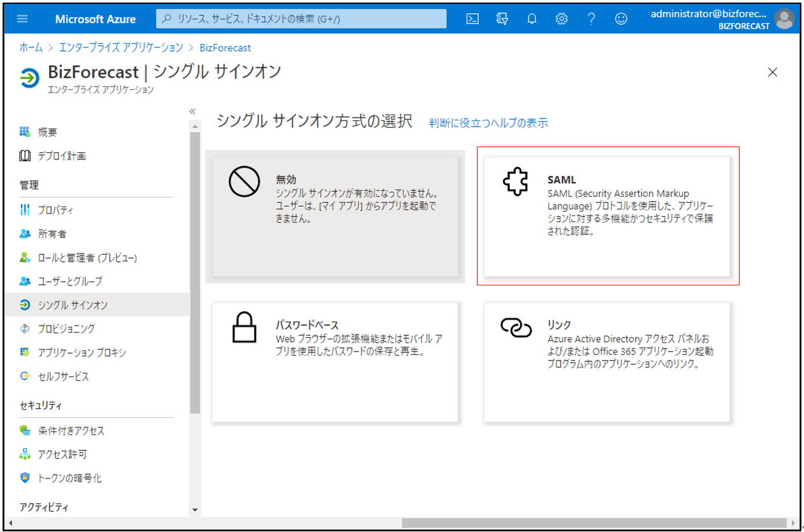Image resolution: width=804 pixels, height=532 pixels.
Task: Open the directory and subscription filter icon
Action: [x=502, y=19]
